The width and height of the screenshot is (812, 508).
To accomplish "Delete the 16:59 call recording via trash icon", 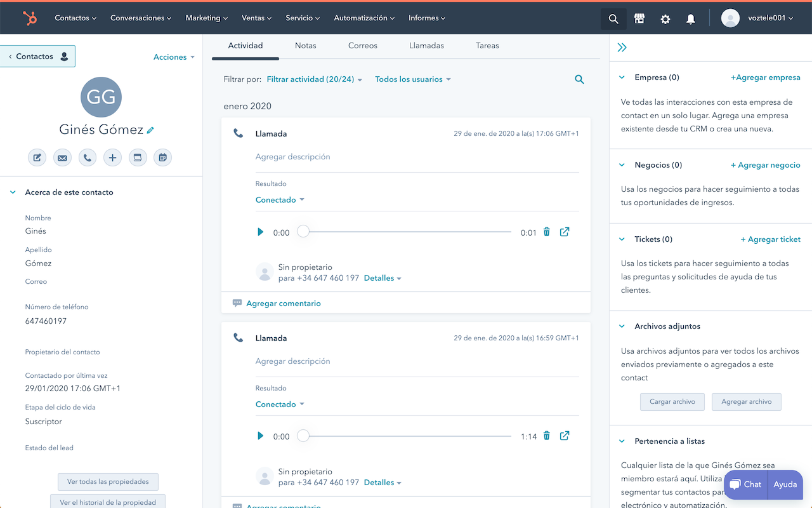I will [547, 436].
